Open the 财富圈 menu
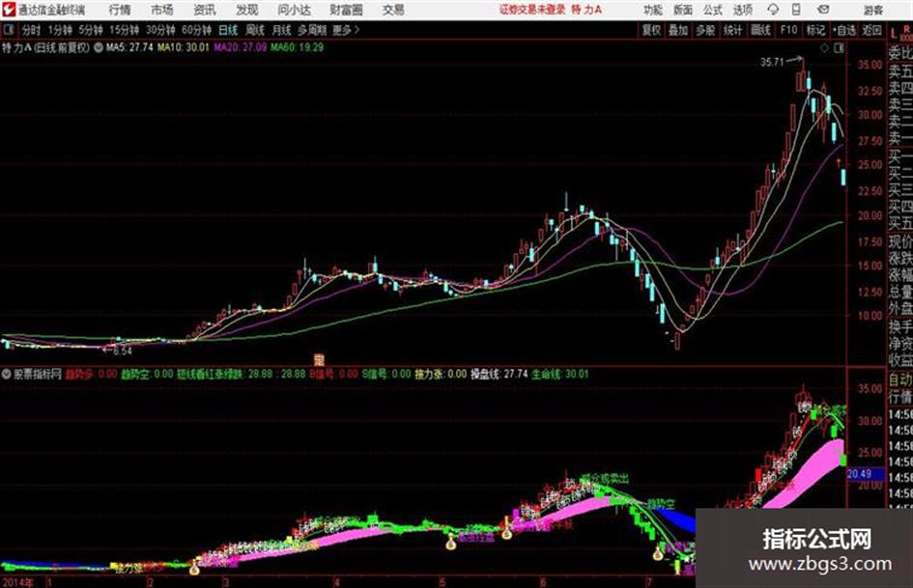Image resolution: width=913 pixels, height=588 pixels. [346, 10]
